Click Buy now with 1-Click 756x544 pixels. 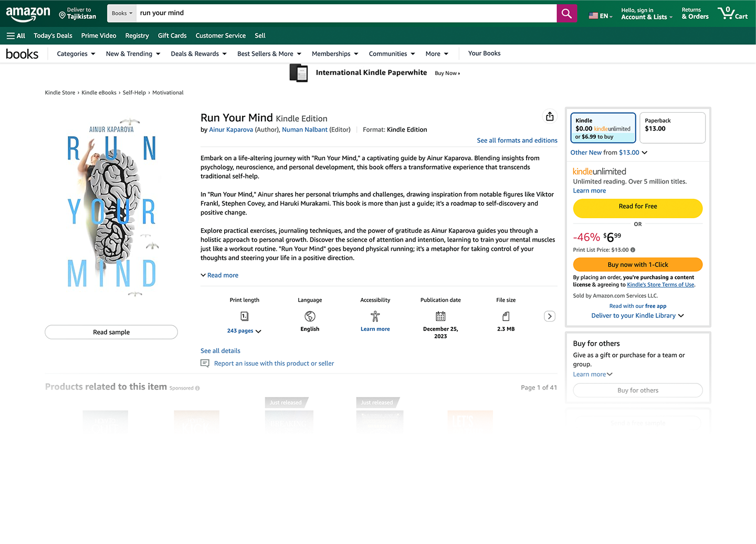coord(638,264)
